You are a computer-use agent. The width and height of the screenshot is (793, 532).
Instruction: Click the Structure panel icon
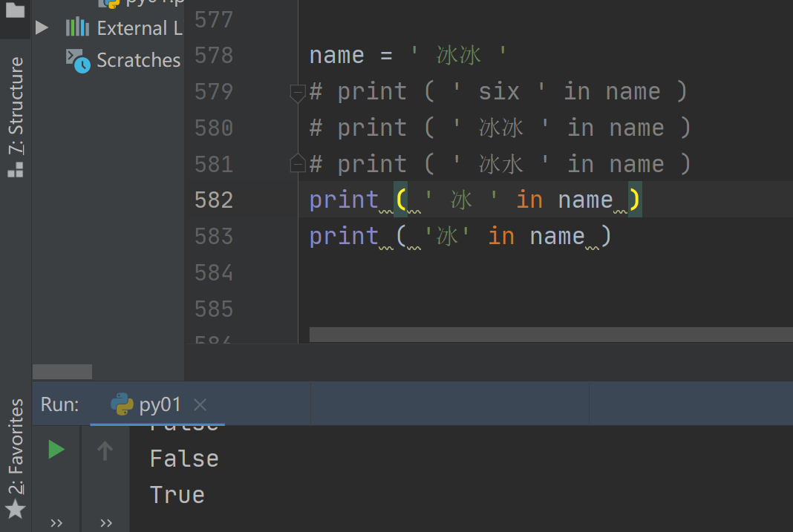coord(16,170)
